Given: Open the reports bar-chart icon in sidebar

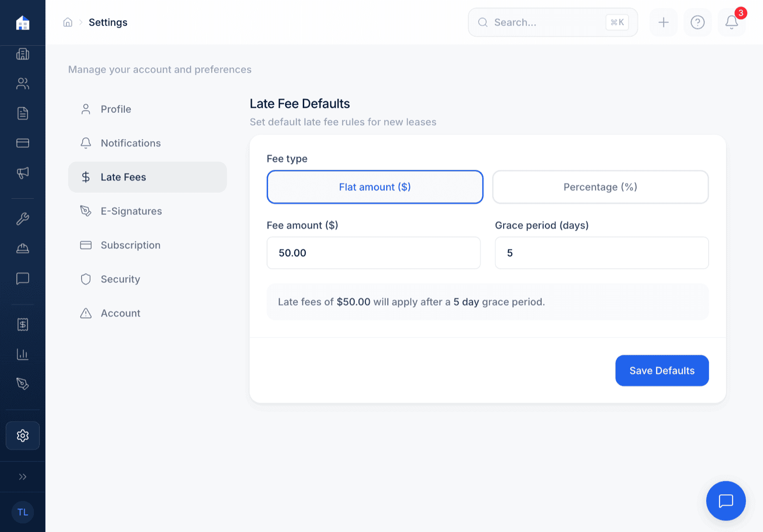Looking at the screenshot, I should 22,354.
